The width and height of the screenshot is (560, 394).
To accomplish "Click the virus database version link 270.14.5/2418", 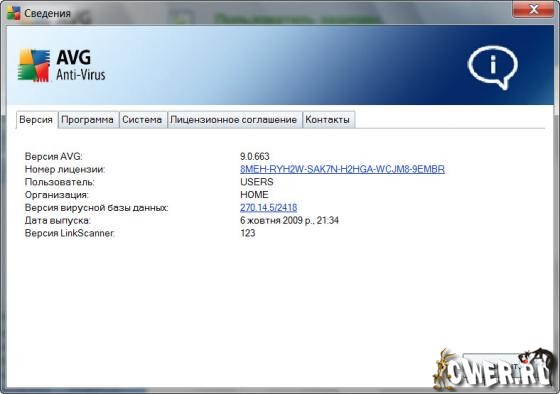I will click(268, 208).
